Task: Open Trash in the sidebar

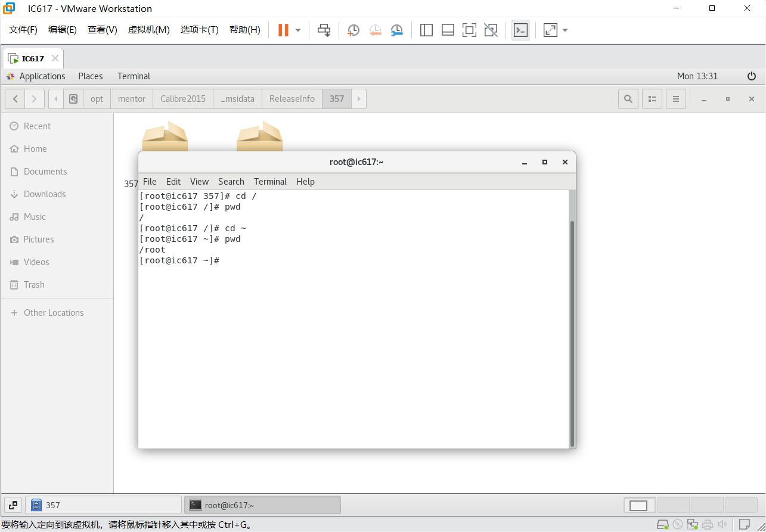Action: coord(57,285)
